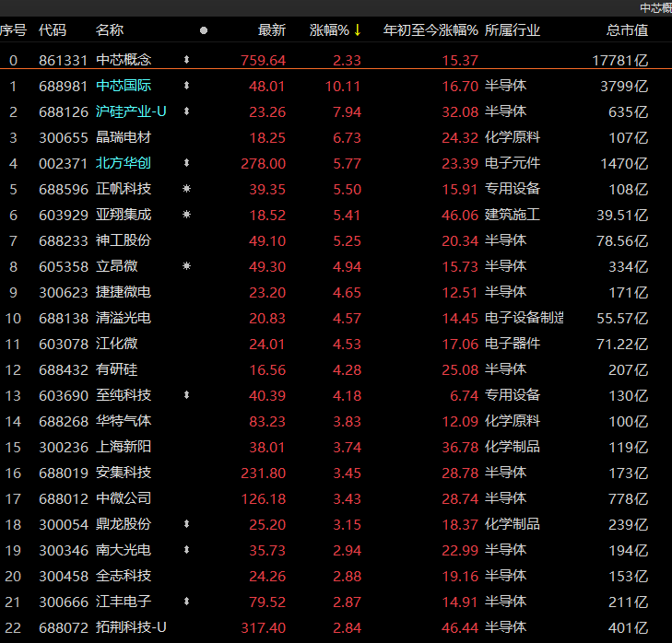Viewport: 672px width, 643px height.
Task: Select stock name 至纯科技
Action: 124,395
